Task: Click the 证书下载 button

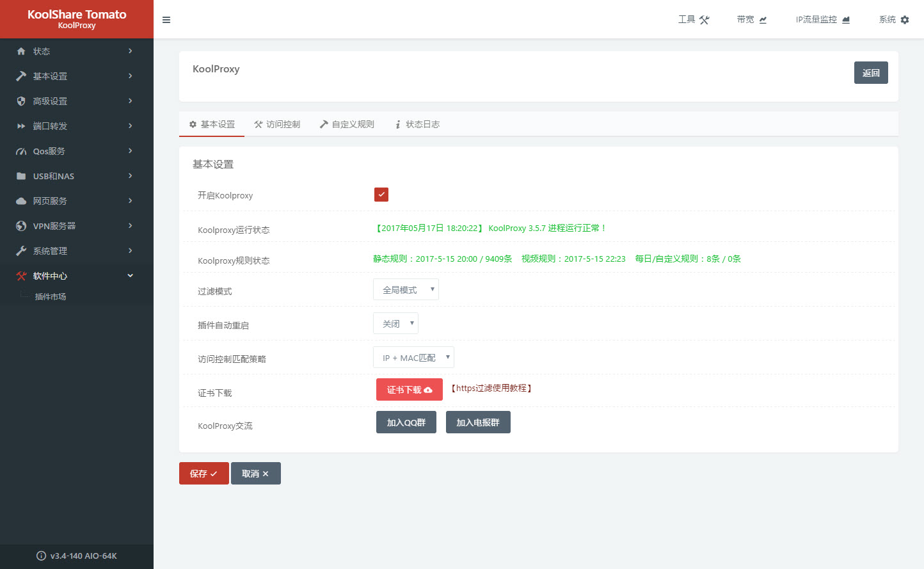Action: coord(409,390)
